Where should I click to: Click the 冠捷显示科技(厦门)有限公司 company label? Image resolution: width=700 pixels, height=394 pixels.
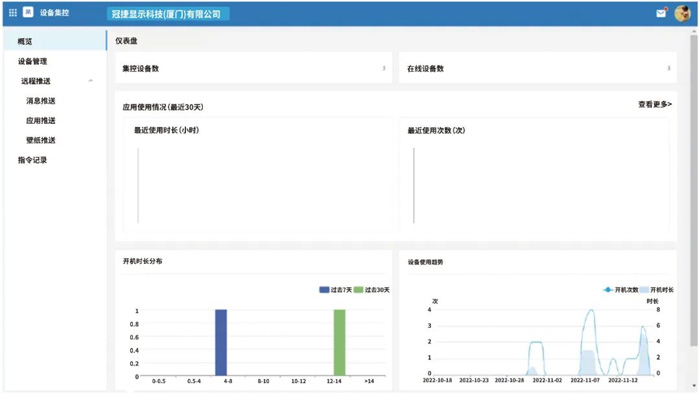(168, 14)
